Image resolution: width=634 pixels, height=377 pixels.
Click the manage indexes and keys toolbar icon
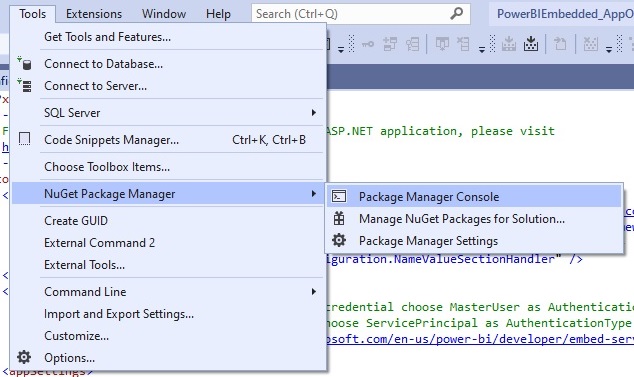[412, 44]
